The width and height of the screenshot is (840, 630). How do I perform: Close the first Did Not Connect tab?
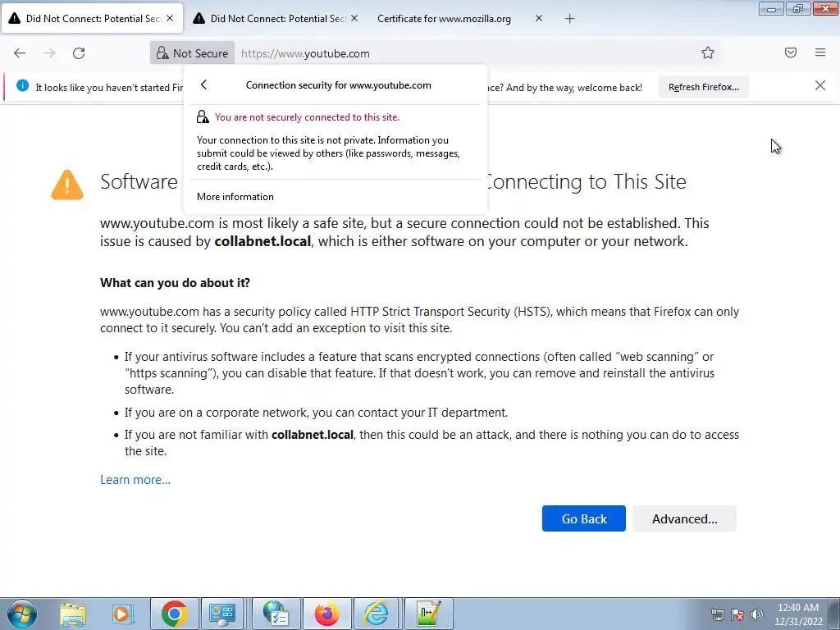170,18
